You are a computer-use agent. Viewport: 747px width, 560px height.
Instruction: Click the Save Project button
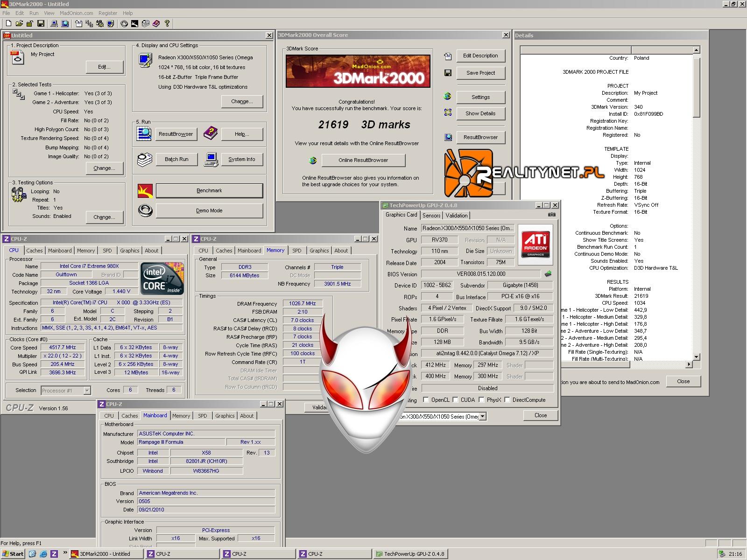[481, 73]
